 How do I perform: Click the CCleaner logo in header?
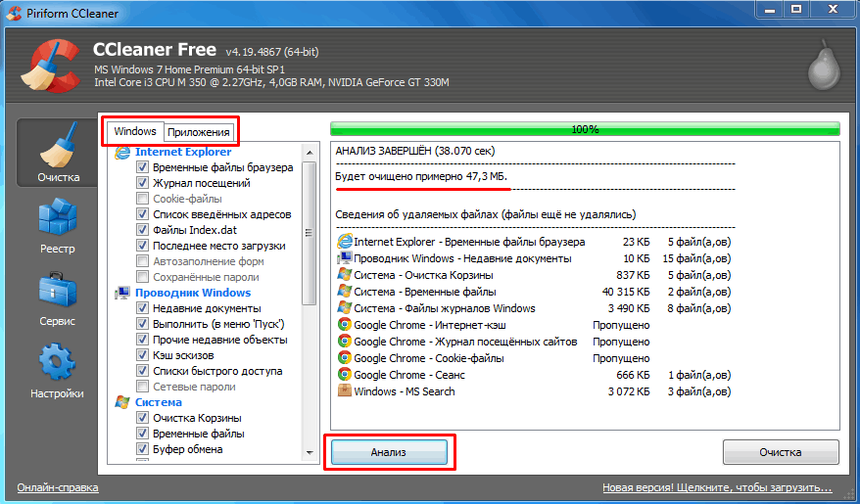coord(51,67)
